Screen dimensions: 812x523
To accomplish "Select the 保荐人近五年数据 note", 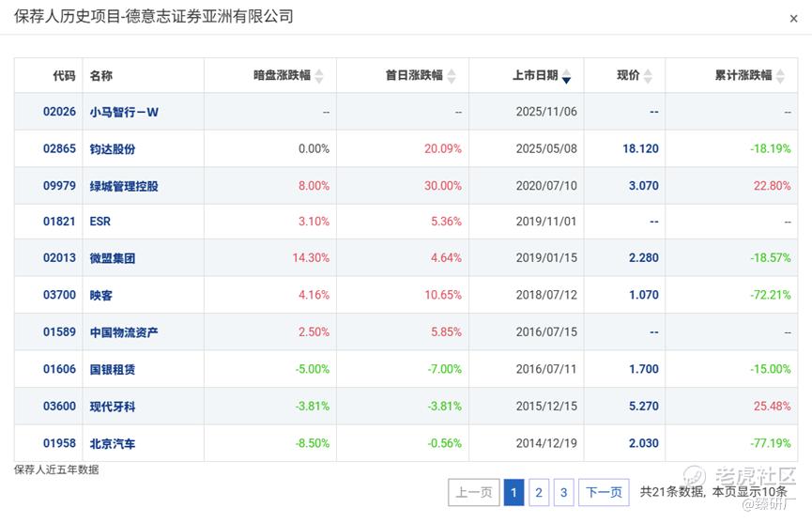I will coord(56,470).
